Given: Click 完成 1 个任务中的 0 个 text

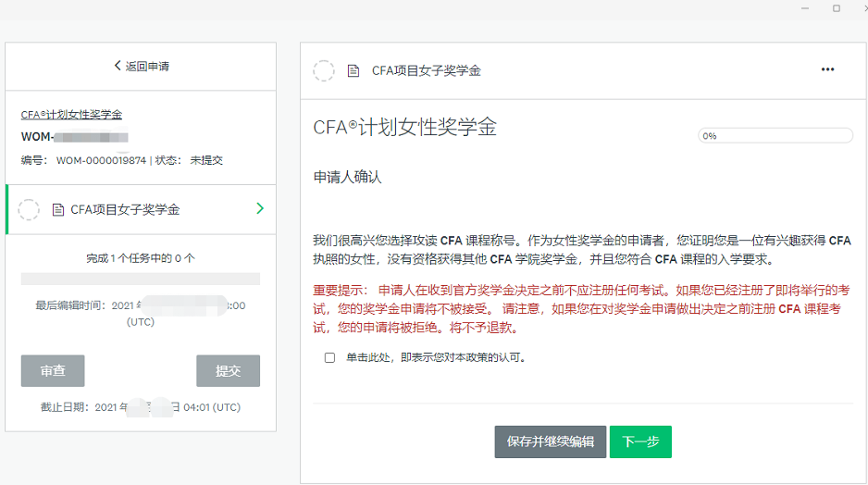Looking at the screenshot, I should pos(141,258).
